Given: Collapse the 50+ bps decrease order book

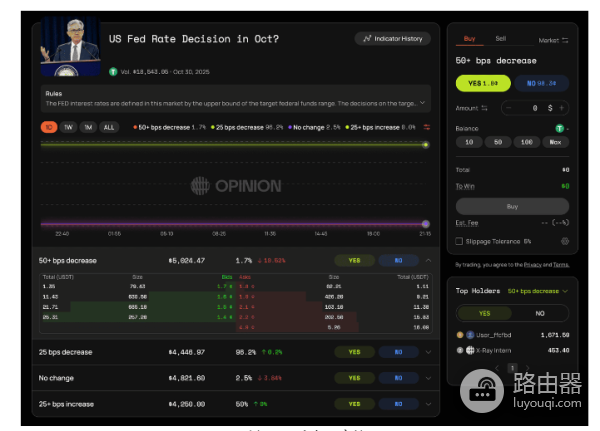Looking at the screenshot, I should click(x=428, y=260).
